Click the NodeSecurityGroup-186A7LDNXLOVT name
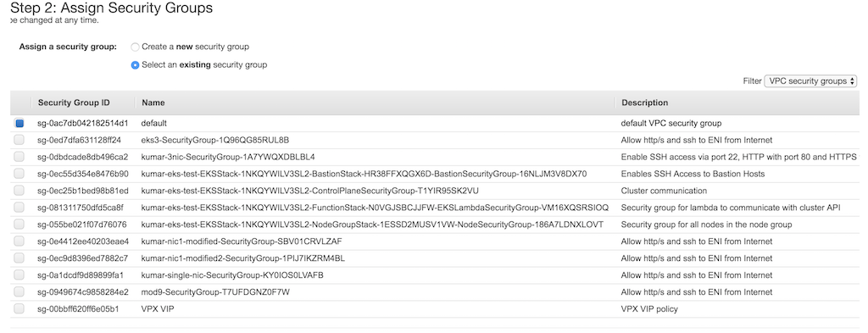868x333 pixels. point(372,225)
